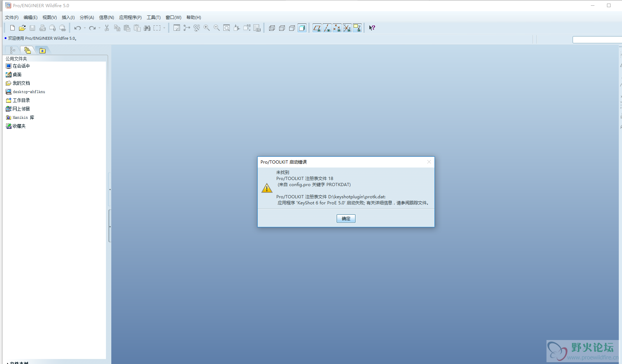Image resolution: width=622 pixels, height=364 pixels.
Task: Click the search input field top right
Action: tap(597, 40)
